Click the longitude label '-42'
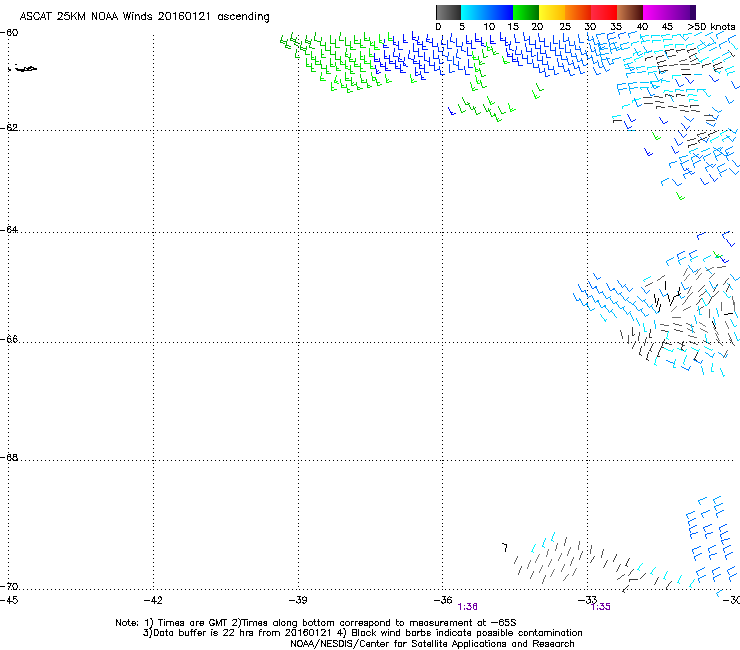 pyautogui.click(x=153, y=600)
